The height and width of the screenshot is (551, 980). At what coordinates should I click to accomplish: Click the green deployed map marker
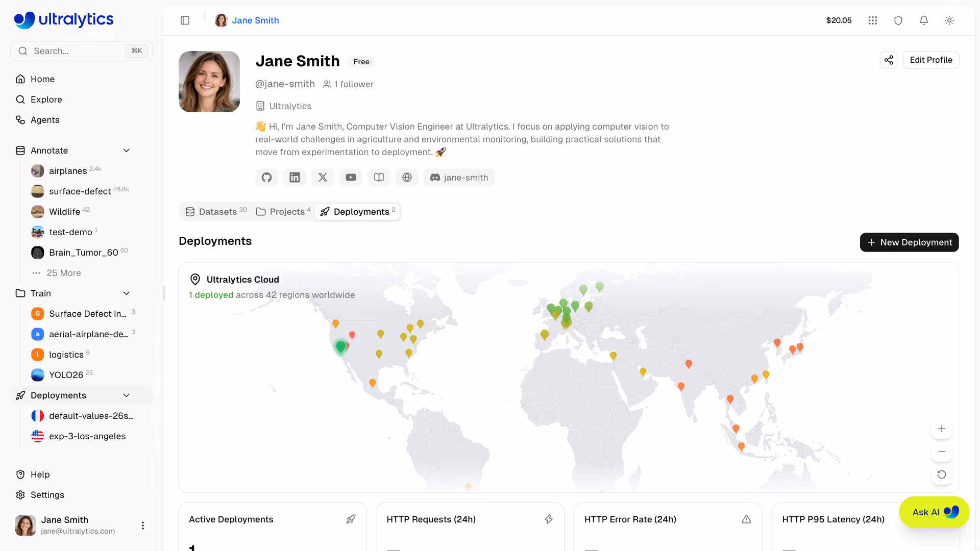click(340, 347)
